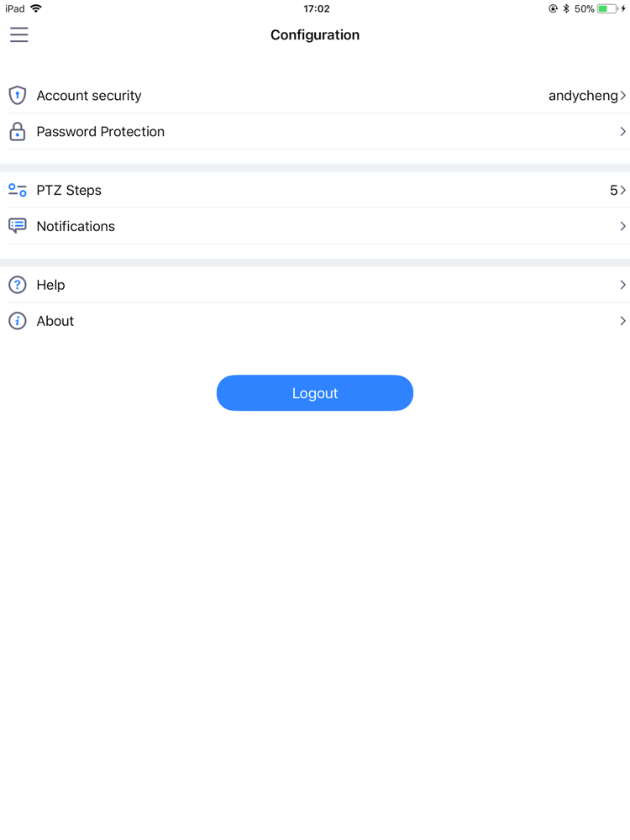The image size is (630, 840).
Task: Tap the PTZ Steps value 5
Action: coord(613,191)
